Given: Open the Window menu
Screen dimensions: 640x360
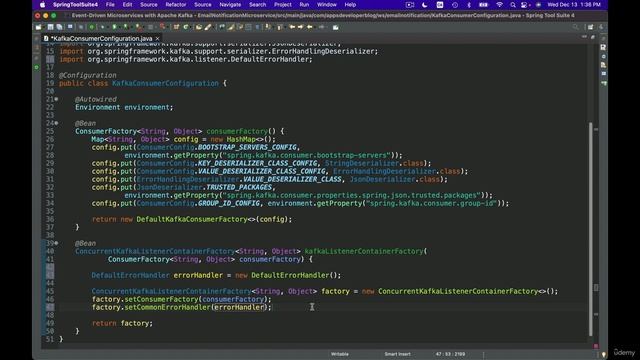Looking at the screenshot, I should pyautogui.click(x=327, y=4).
